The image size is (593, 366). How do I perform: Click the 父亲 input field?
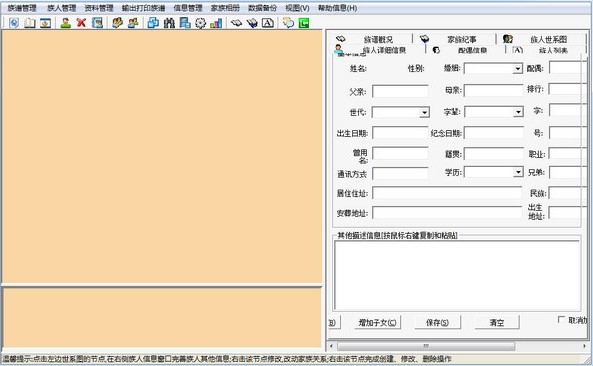400,91
